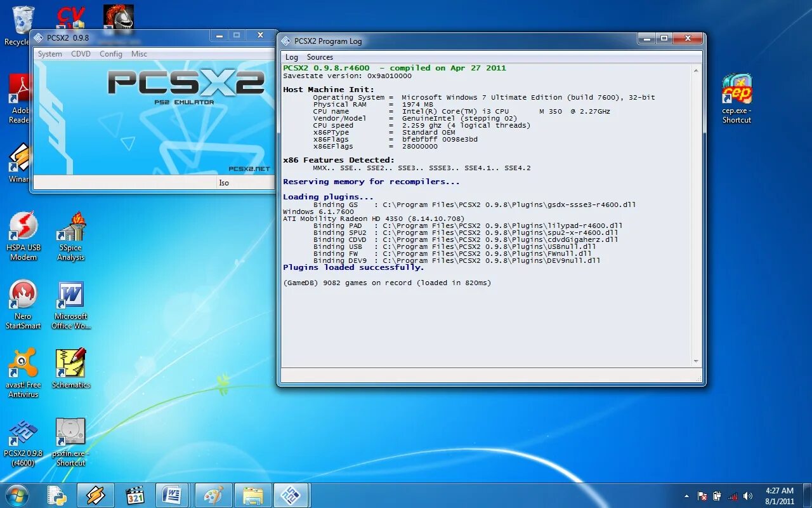Select the Microsoft Office Word desktop shortcut

pos(70,305)
